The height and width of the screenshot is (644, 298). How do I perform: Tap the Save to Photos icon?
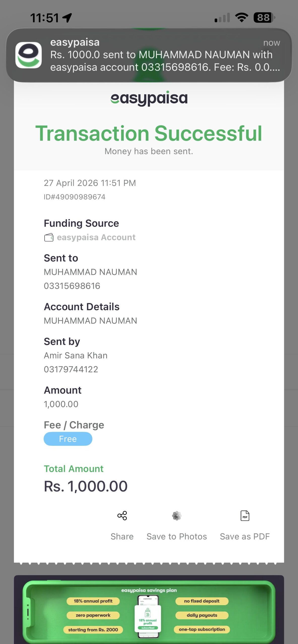(x=177, y=516)
